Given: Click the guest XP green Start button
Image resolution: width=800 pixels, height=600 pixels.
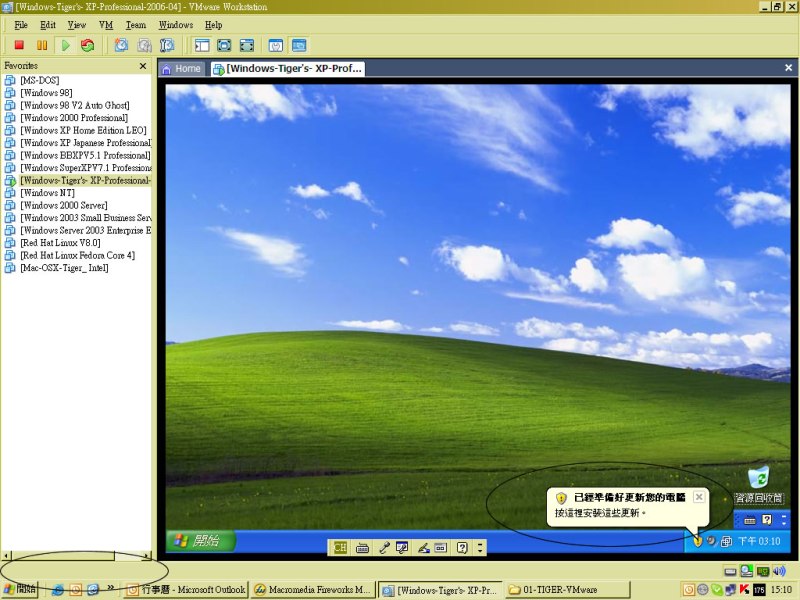Looking at the screenshot, I should pos(201,540).
